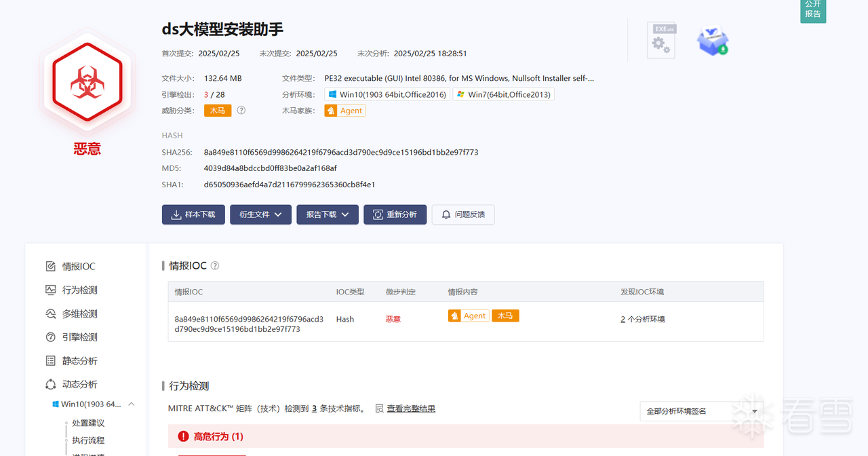Open the 查看完整结果 link
Viewport: 868px width, 456px height.
pos(411,408)
